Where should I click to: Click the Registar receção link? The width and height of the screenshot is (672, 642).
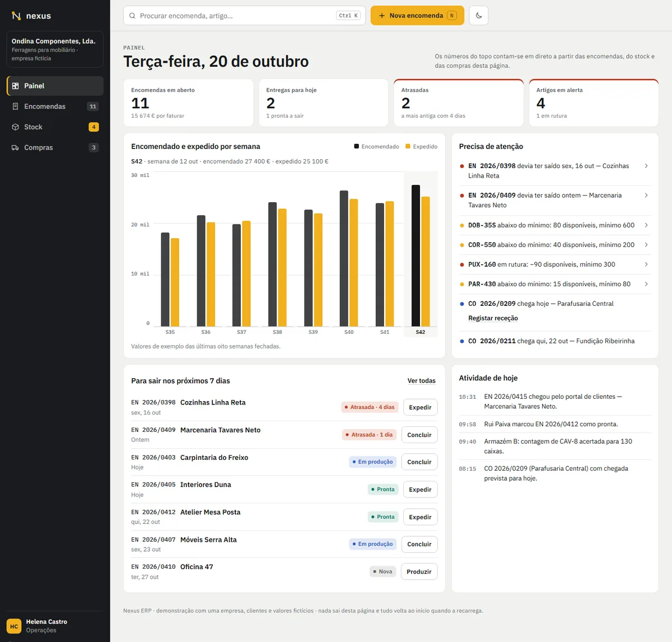493,318
